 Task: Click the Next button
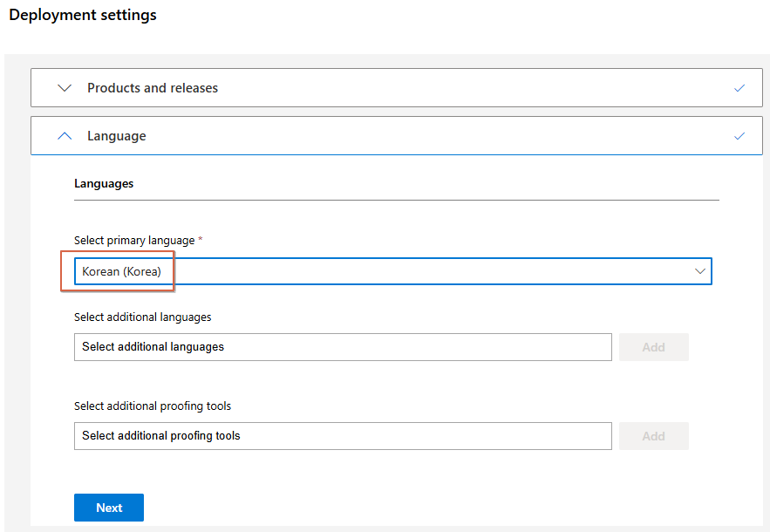tap(109, 508)
